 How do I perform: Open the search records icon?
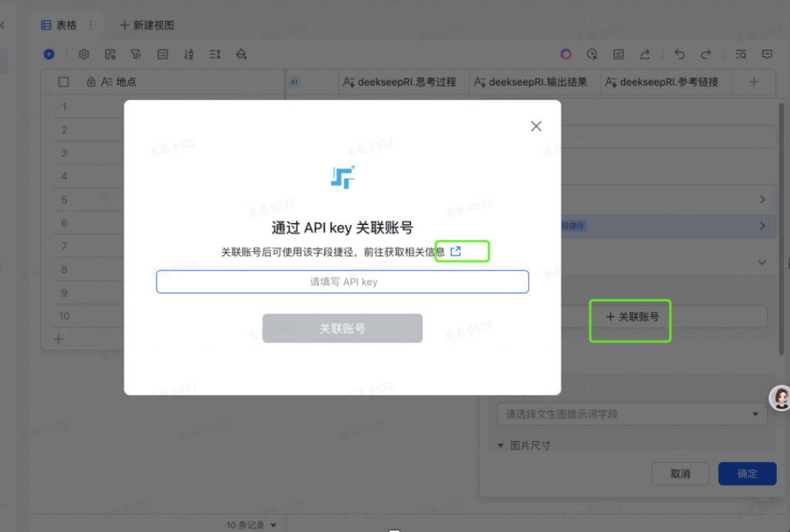(x=741, y=54)
